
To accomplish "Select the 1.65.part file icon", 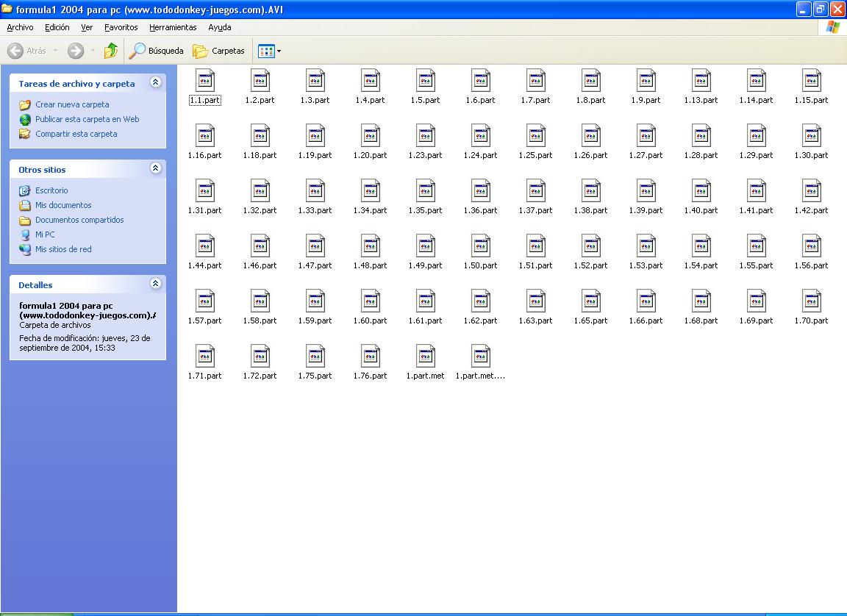I will [x=591, y=301].
